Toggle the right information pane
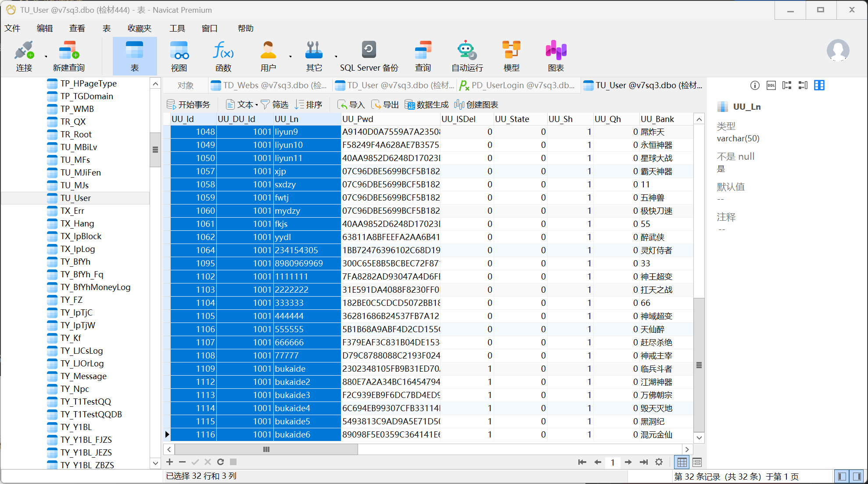Screen dimensions: 868x484 pos(857,477)
